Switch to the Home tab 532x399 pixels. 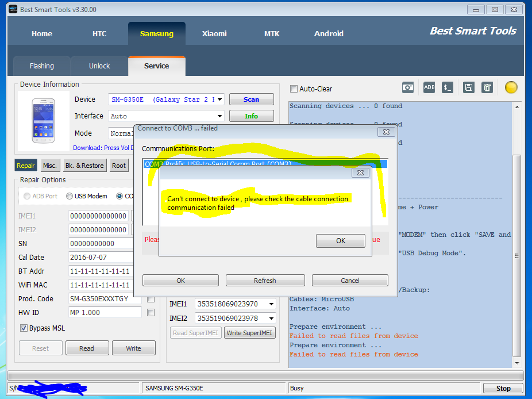coord(42,33)
